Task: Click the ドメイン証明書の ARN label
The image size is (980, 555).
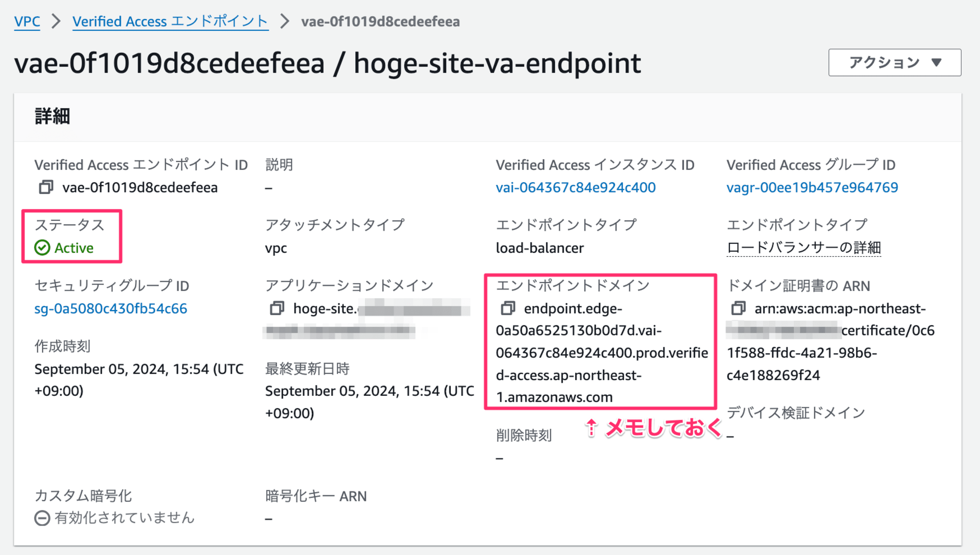Action: [x=798, y=286]
